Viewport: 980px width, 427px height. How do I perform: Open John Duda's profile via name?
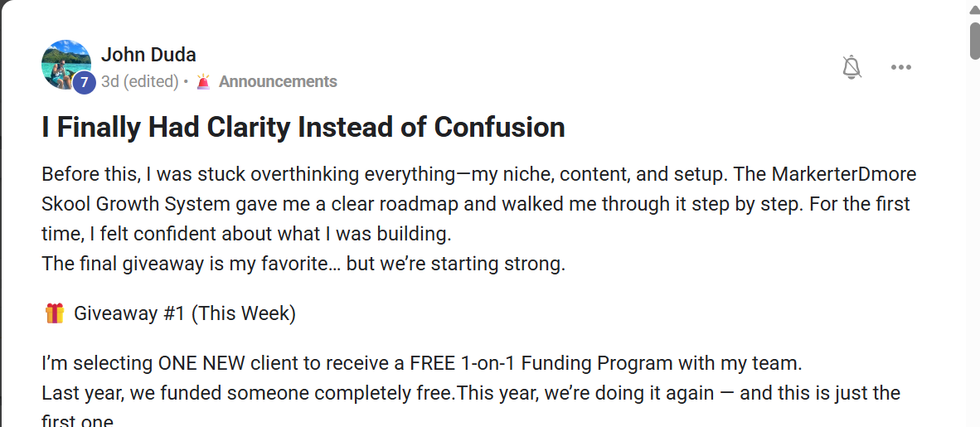coord(148,56)
